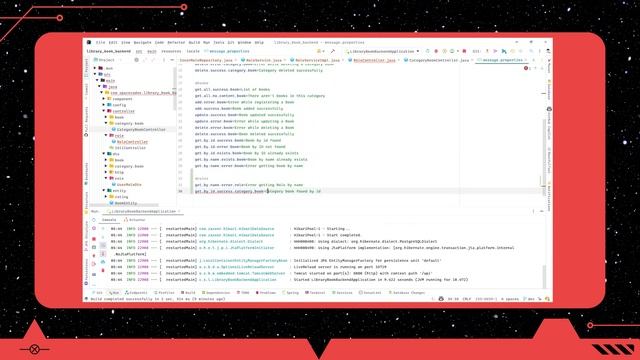The image size is (640, 360).
Task: Switch to CategoryBookController.java editor tab
Action: pyautogui.click(x=439, y=60)
